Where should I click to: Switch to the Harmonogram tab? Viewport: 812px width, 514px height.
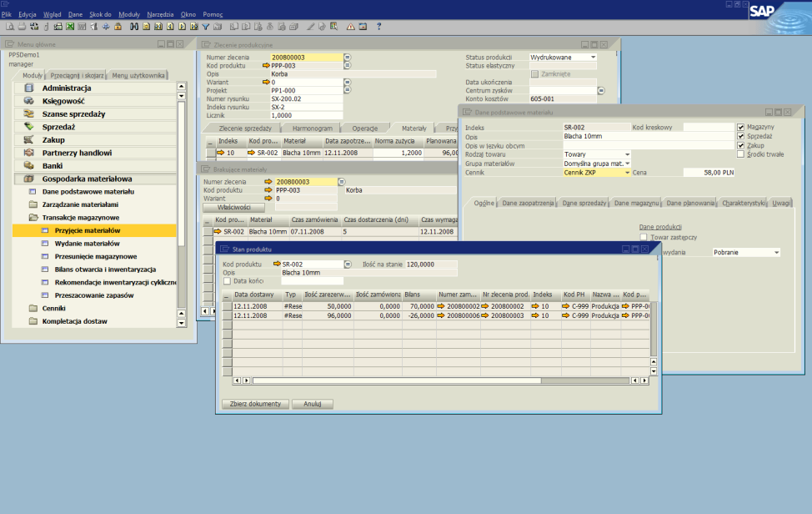click(313, 128)
